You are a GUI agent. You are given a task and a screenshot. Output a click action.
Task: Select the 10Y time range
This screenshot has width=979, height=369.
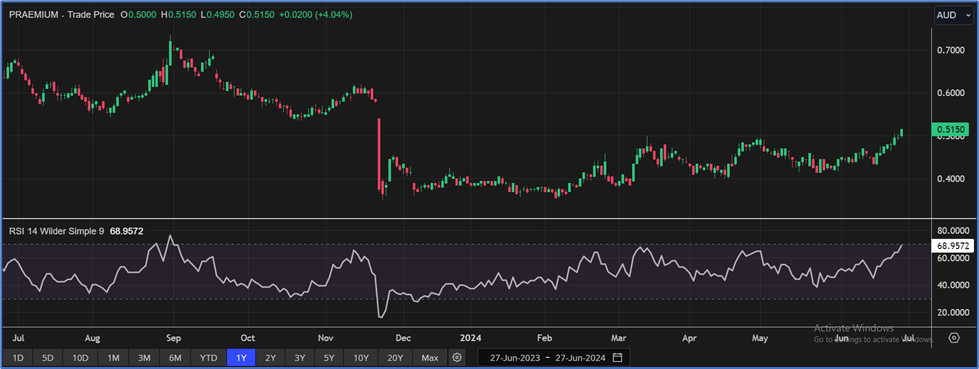coord(361,358)
